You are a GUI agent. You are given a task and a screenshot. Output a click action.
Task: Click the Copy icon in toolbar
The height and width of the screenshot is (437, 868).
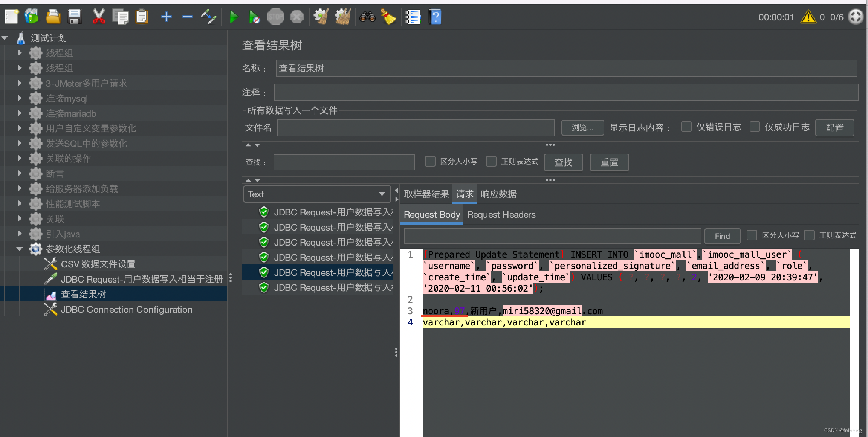point(121,17)
